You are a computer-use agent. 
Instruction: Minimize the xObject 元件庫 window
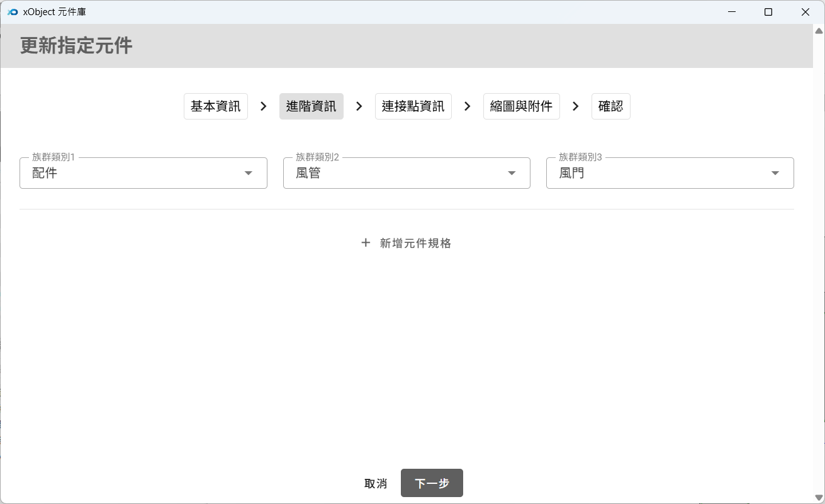pos(731,12)
